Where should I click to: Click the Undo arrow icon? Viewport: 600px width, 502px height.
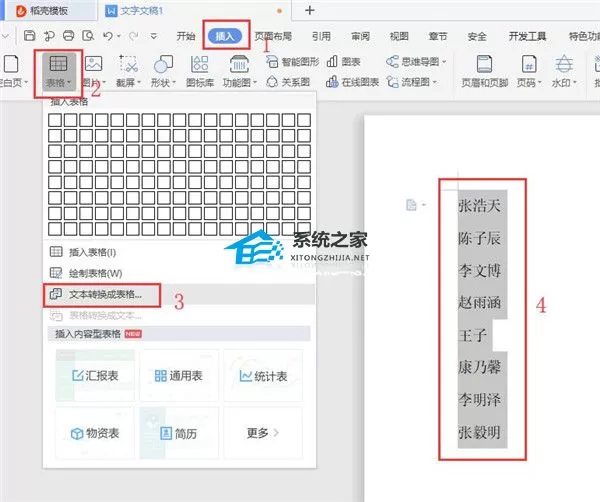(108, 36)
